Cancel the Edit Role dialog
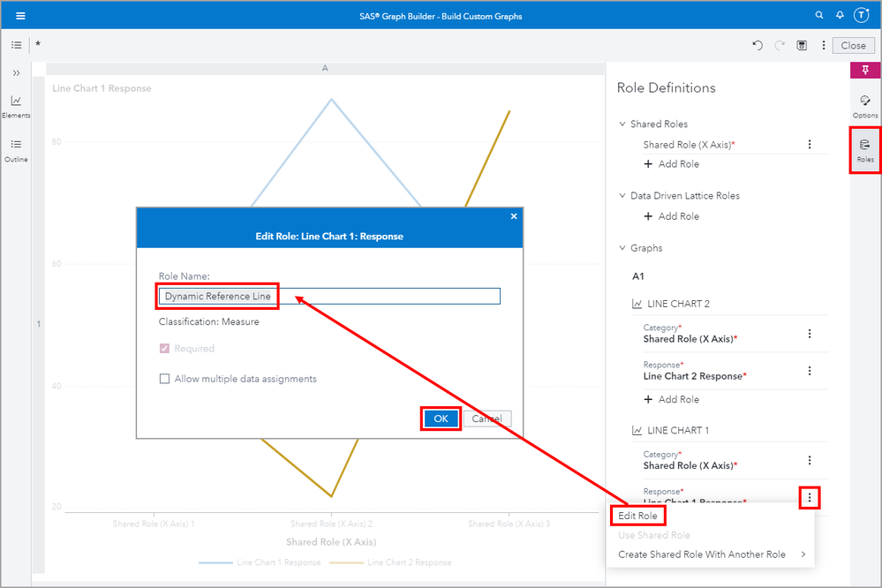The image size is (882, 588). pos(487,418)
